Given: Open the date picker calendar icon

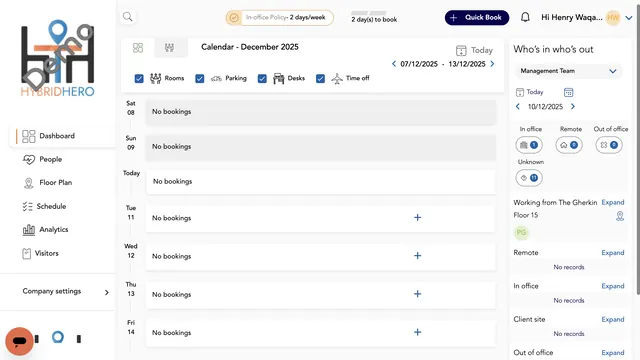Looking at the screenshot, I should click(569, 92).
